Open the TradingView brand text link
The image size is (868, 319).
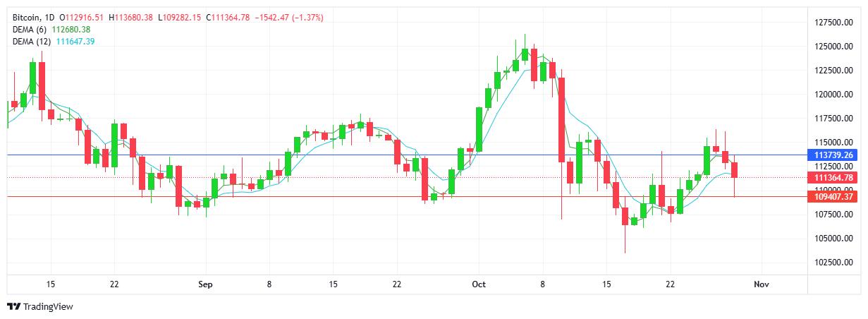48,307
